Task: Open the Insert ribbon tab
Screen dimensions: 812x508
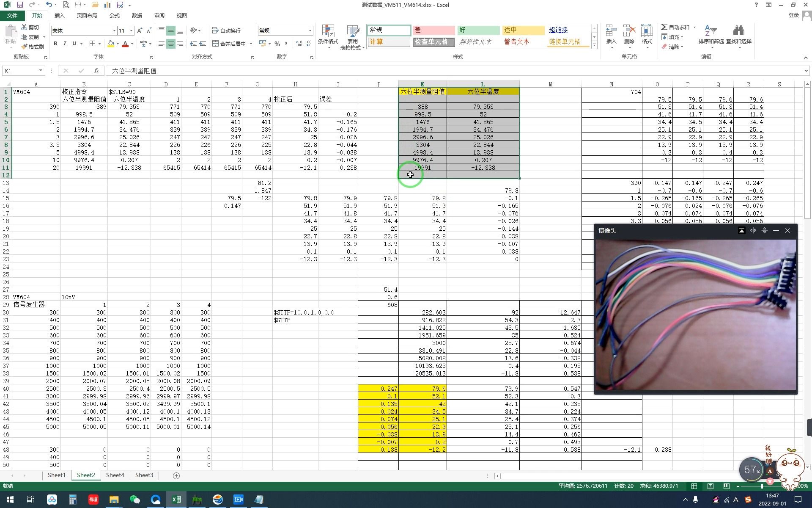Action: pyautogui.click(x=59, y=15)
